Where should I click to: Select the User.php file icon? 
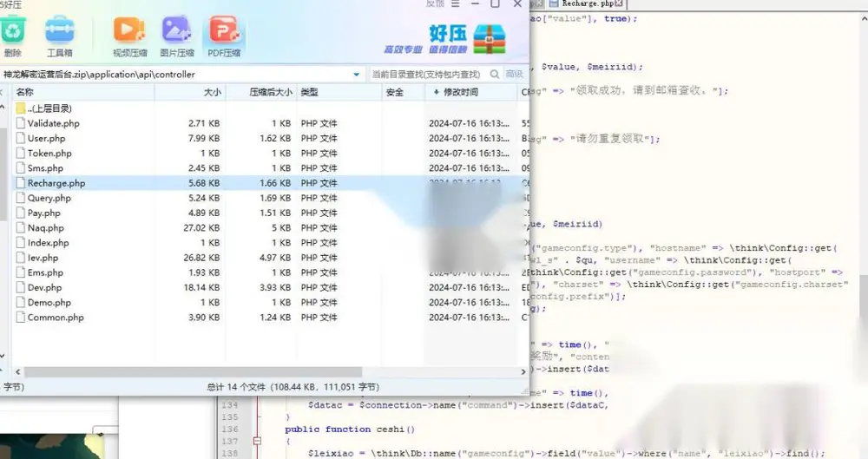tap(21, 138)
